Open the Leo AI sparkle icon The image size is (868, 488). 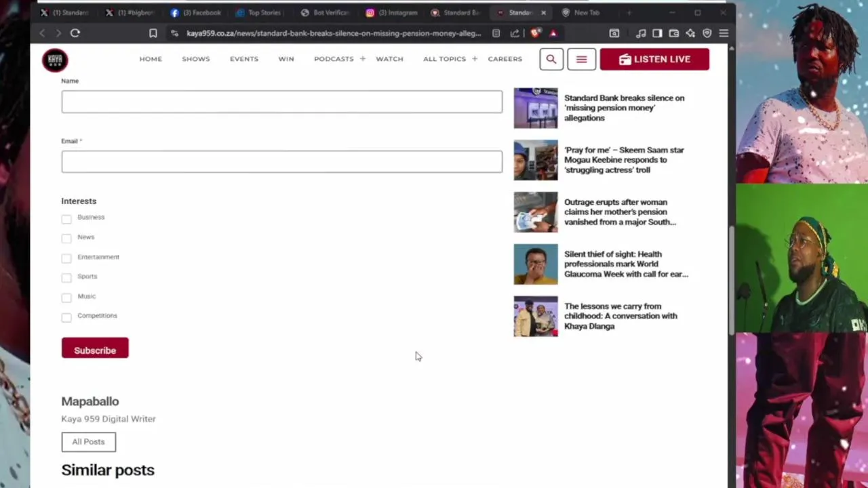pos(690,33)
